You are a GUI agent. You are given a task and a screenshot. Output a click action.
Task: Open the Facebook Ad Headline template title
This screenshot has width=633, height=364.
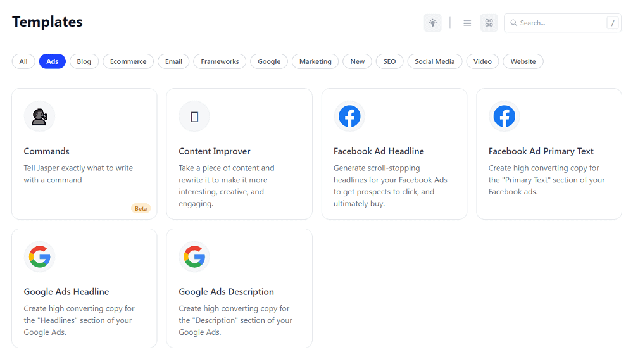(379, 151)
